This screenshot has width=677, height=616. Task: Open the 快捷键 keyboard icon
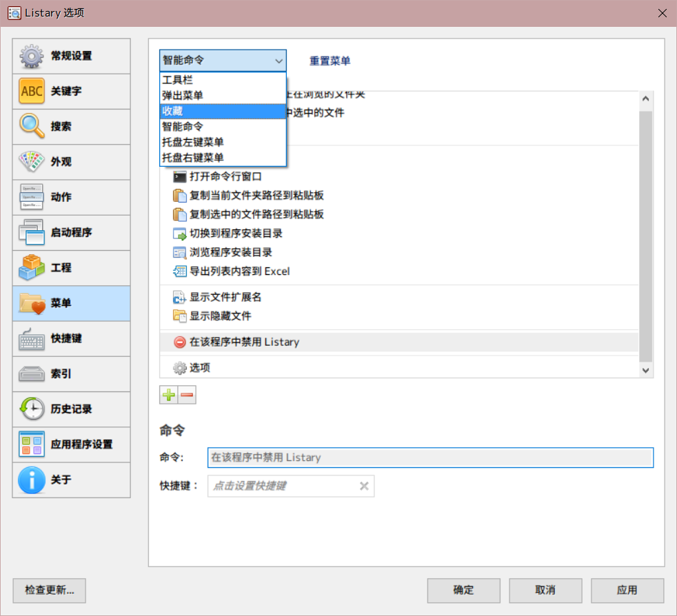[x=32, y=338]
